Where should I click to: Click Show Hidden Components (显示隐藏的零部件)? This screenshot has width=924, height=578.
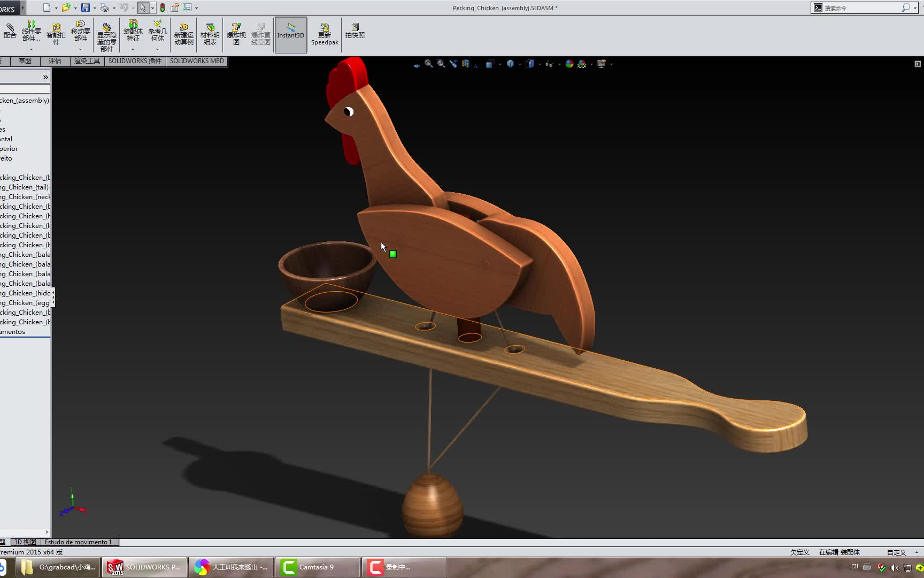click(x=107, y=36)
